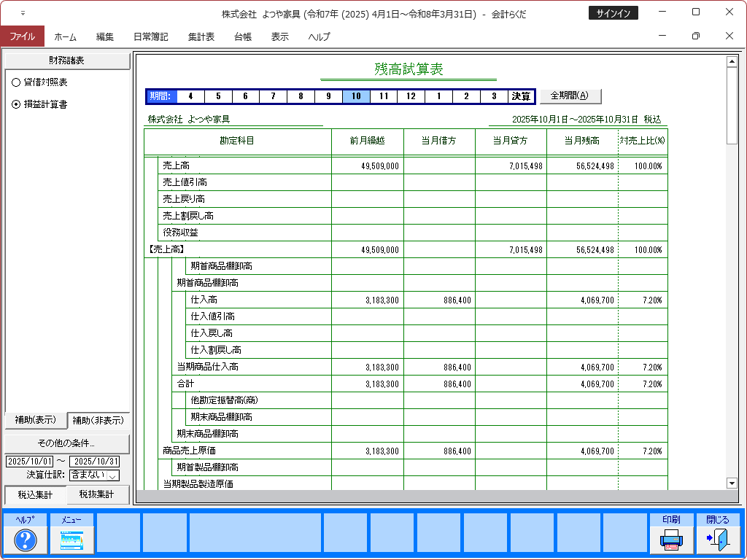Open the File (ファイル) tab
This screenshot has height=560, width=747.
22,36
